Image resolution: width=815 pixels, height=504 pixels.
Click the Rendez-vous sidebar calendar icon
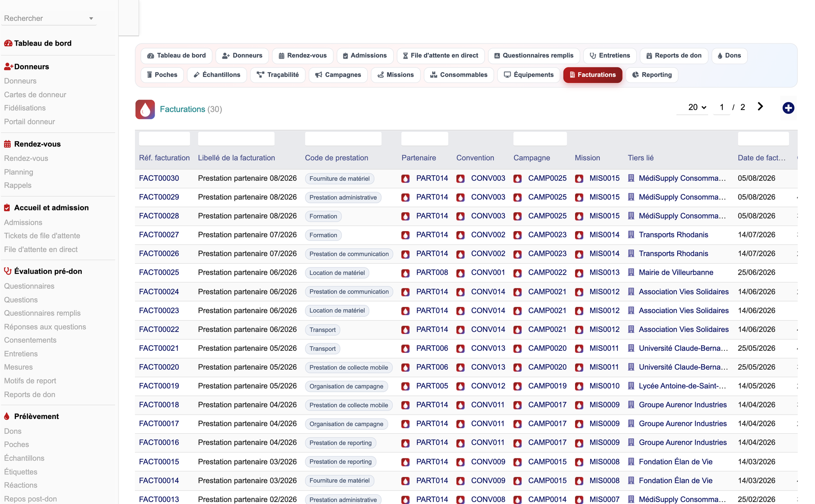coord(8,144)
